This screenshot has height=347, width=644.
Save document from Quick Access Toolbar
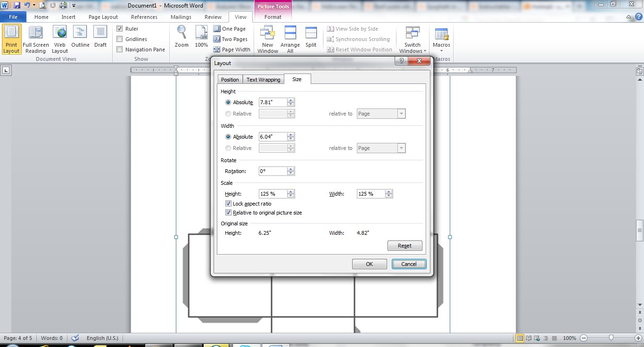coord(17,5)
